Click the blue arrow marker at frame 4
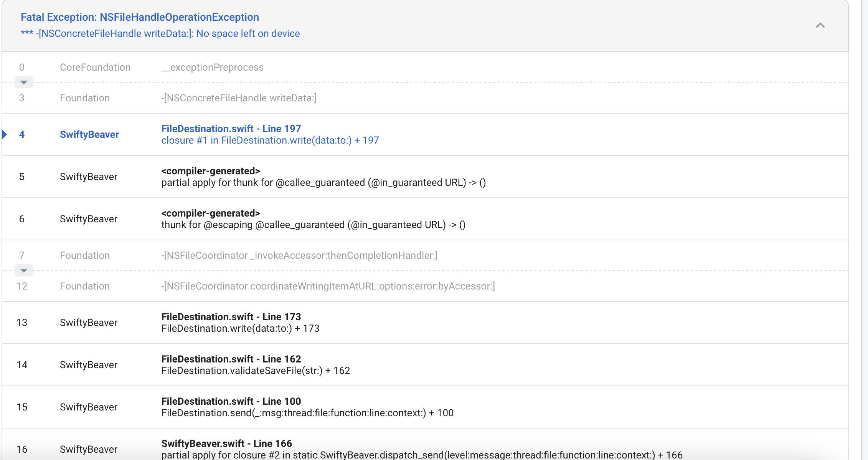The width and height of the screenshot is (868, 460). pos(5,134)
